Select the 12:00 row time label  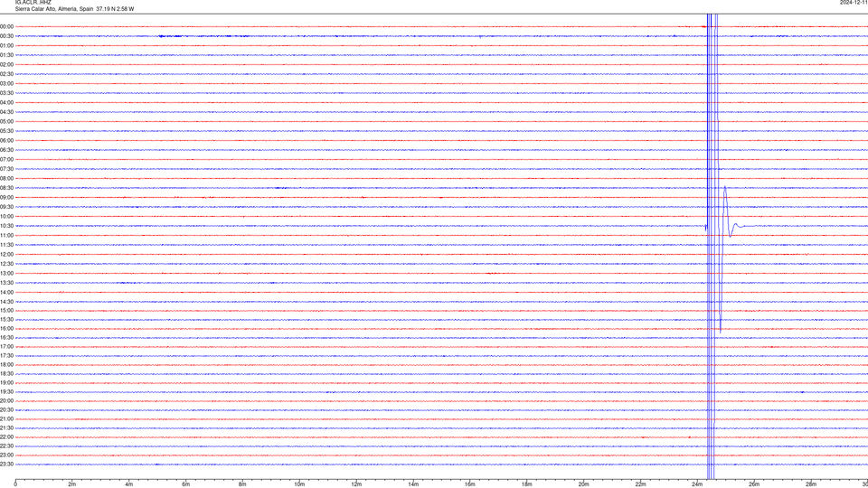pos(6,255)
